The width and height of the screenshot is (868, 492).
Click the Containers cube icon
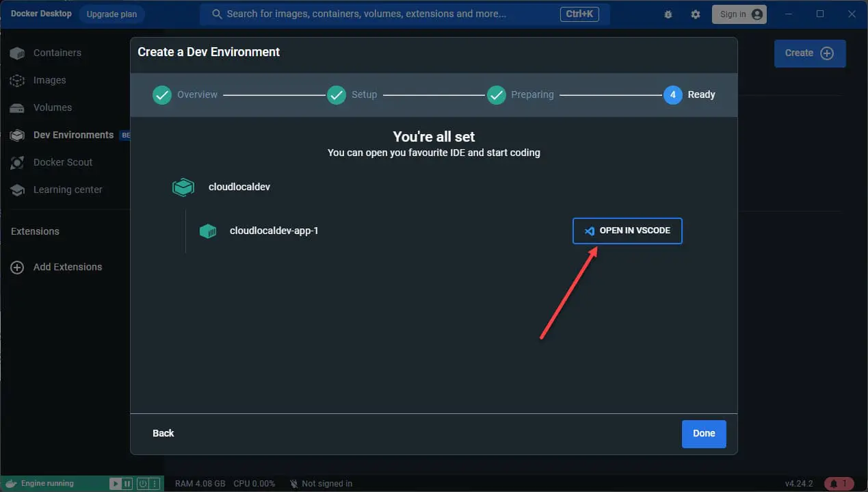(x=17, y=53)
